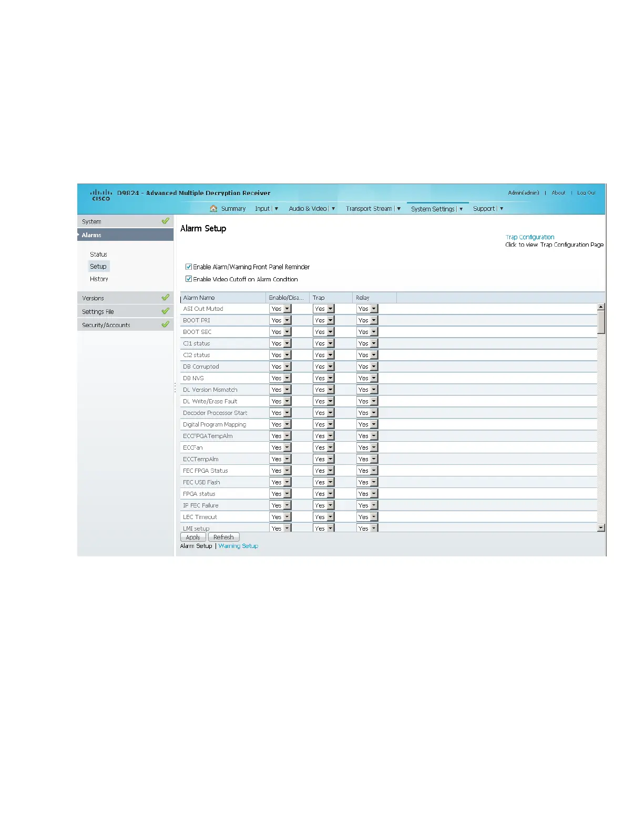Screen dimensions: 644x833
Task: Expand the Versions sidebar section
Action: coord(125,298)
